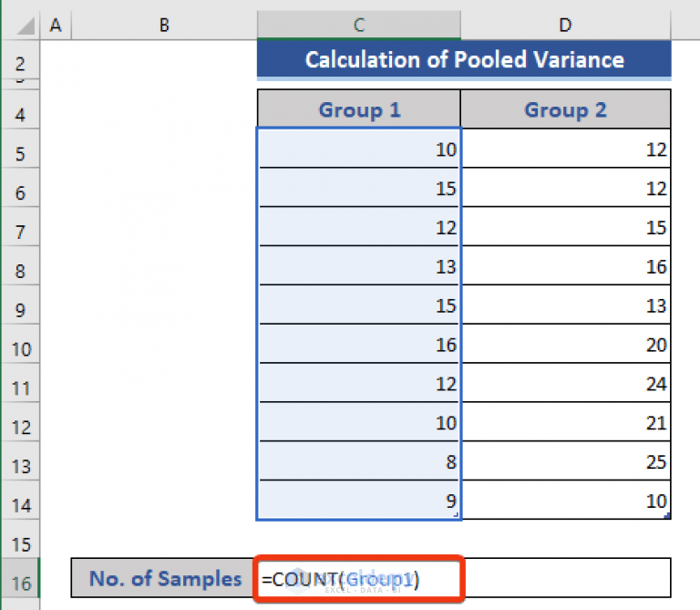Click the 'Group 2' header cell
The width and height of the screenshot is (700, 610).
click(566, 109)
